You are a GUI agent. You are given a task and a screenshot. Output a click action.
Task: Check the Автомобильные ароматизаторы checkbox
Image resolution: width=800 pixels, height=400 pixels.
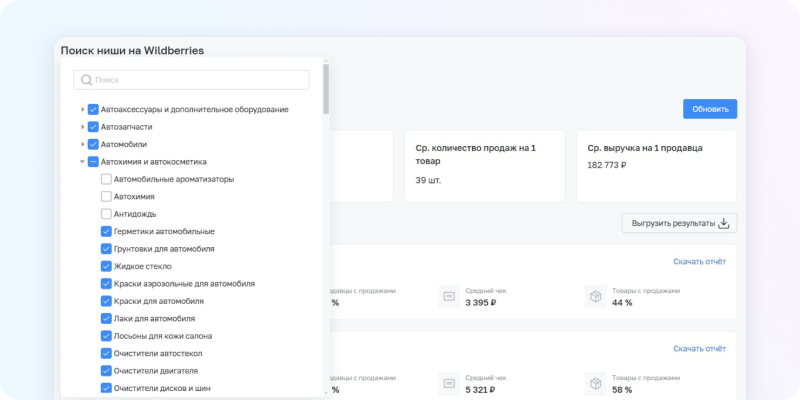(x=106, y=179)
